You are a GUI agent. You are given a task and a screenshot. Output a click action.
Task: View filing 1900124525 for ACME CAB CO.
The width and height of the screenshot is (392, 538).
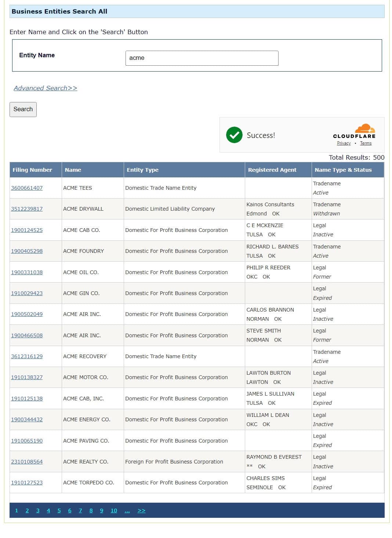coord(27,230)
